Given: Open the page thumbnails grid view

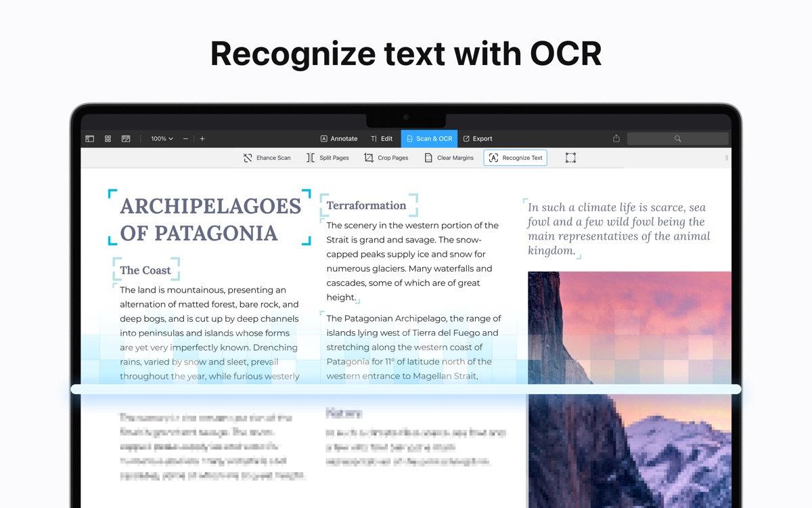Looking at the screenshot, I should tap(108, 138).
